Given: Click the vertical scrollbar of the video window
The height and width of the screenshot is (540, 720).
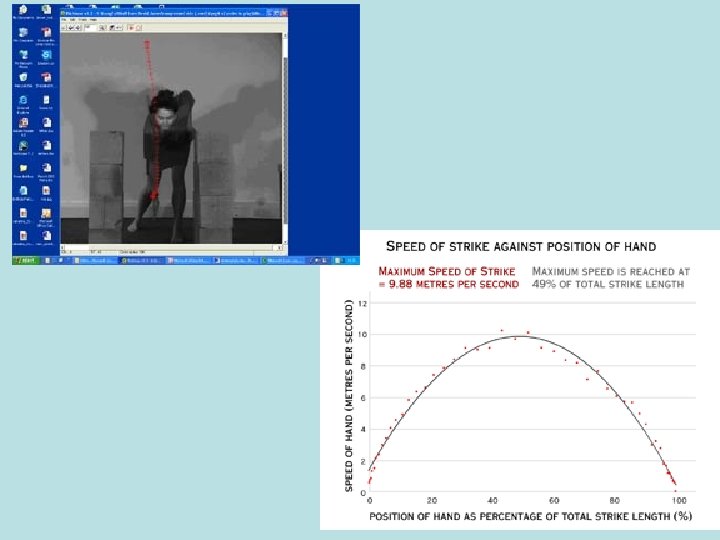Looking at the screenshot, I should [285, 138].
